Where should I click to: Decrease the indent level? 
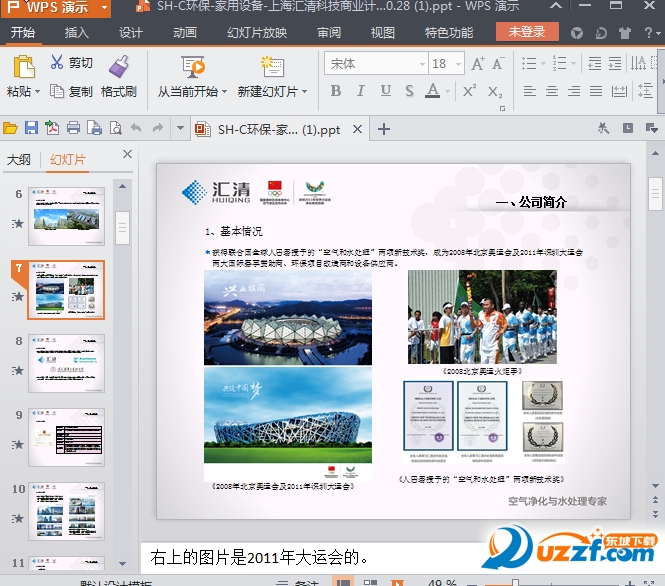point(595,64)
